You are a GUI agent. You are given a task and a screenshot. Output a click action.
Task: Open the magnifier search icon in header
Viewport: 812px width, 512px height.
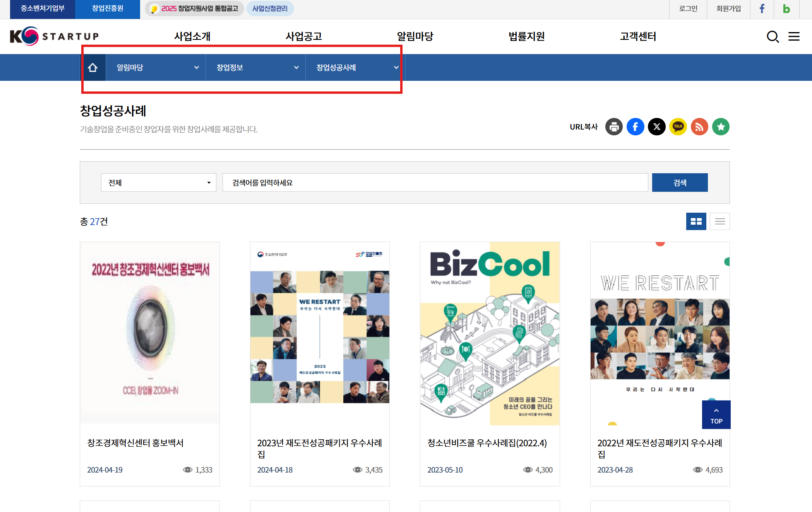[773, 37]
